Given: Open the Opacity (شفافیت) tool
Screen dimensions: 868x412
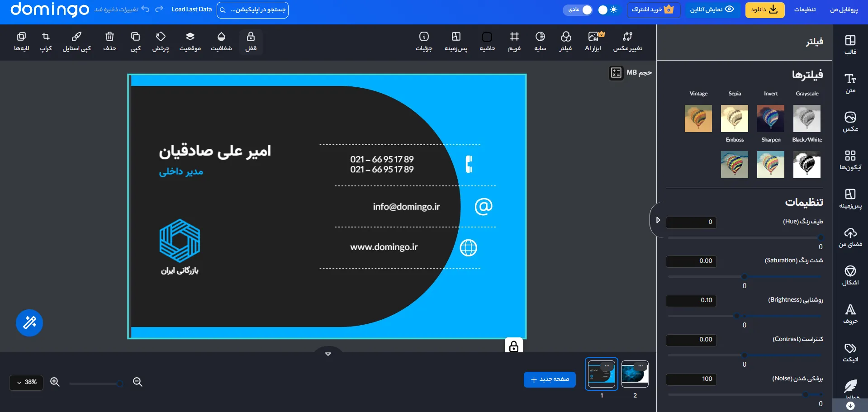Looking at the screenshot, I should coord(221,42).
